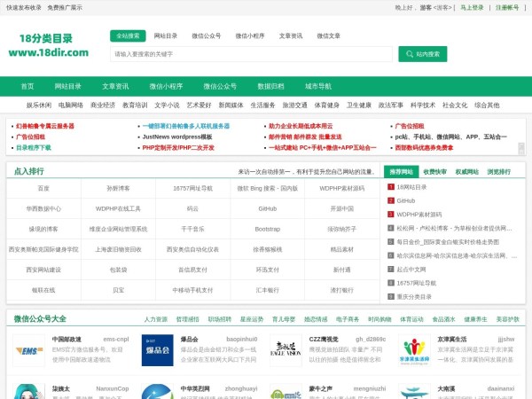Open the 科学技术 category
The height and width of the screenshot is (399, 532).
pos(423,106)
